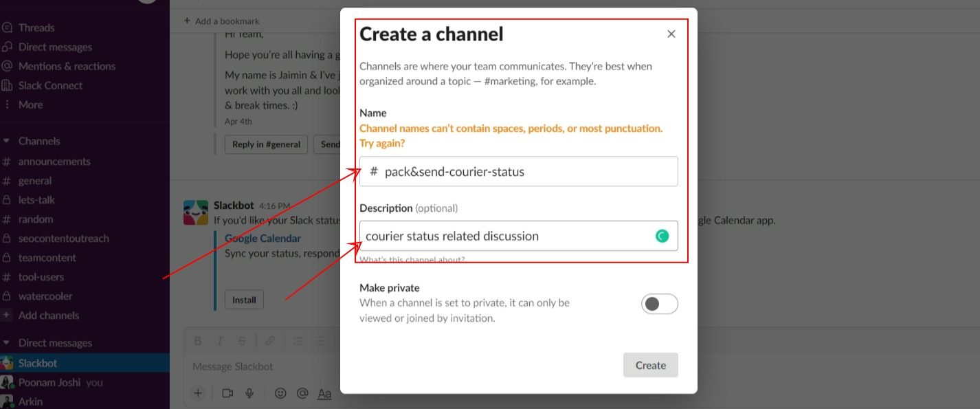The image size is (980, 409).
Task: Click the Bold formatting icon
Action: (x=198, y=340)
